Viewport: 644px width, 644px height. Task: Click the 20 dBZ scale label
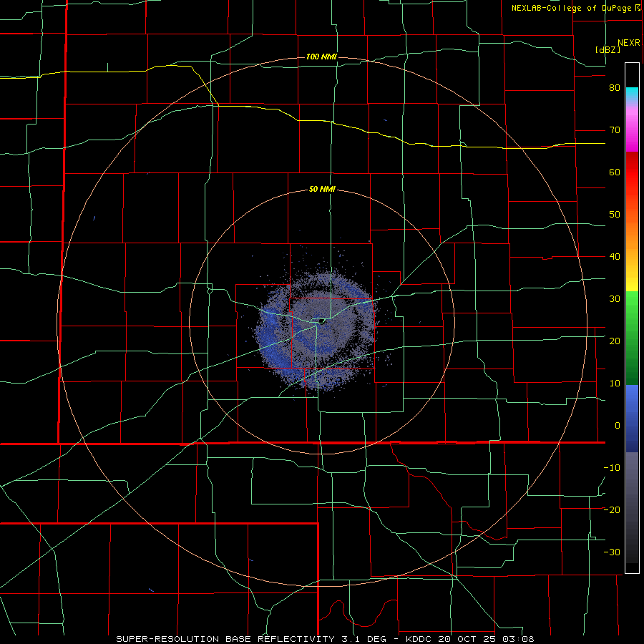pos(615,341)
